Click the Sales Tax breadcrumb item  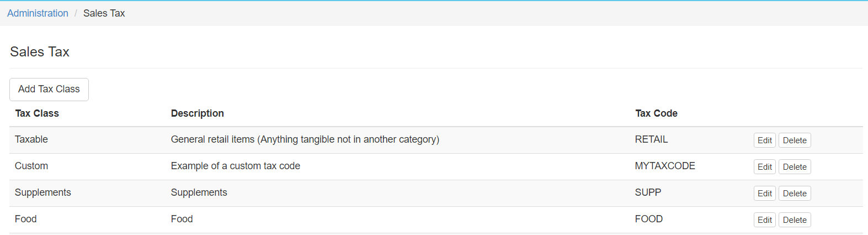pyautogui.click(x=104, y=13)
